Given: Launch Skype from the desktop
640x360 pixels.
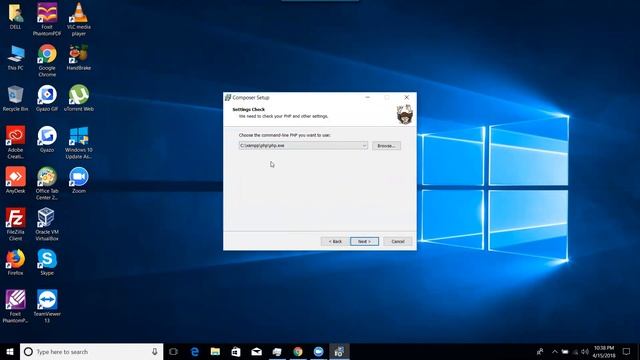Looking at the screenshot, I should [47, 262].
